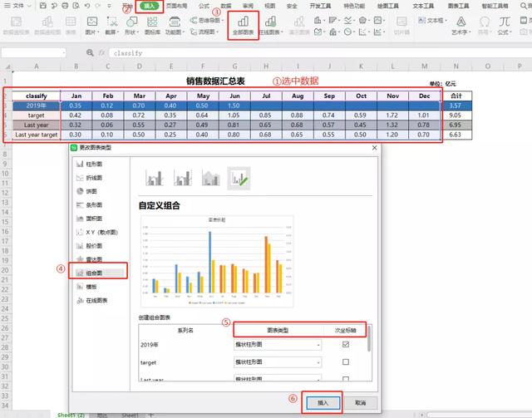Select X Y (散点图) scatter in dialog list
The height and width of the screenshot is (418, 532).
pos(97,232)
